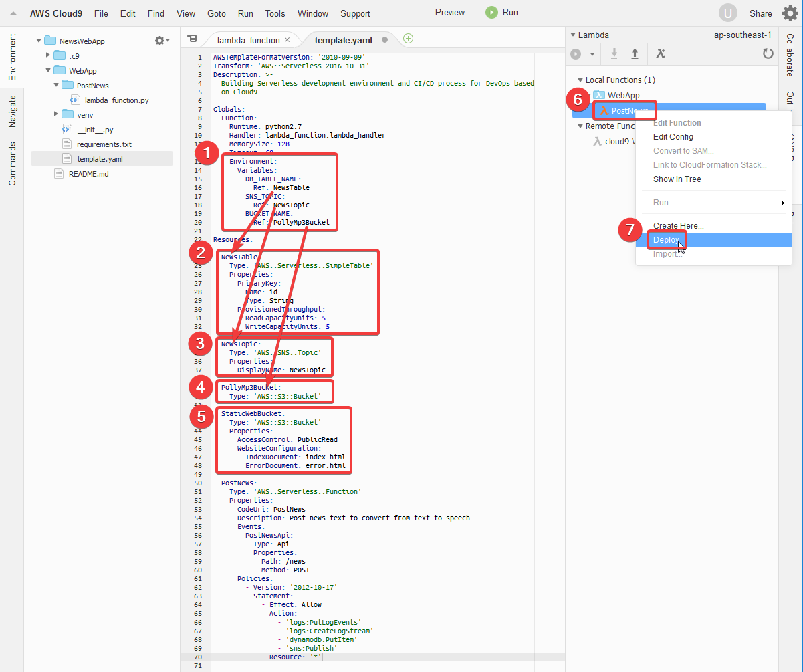This screenshot has width=803, height=672.
Task: Click the Share button
Action: click(761, 13)
